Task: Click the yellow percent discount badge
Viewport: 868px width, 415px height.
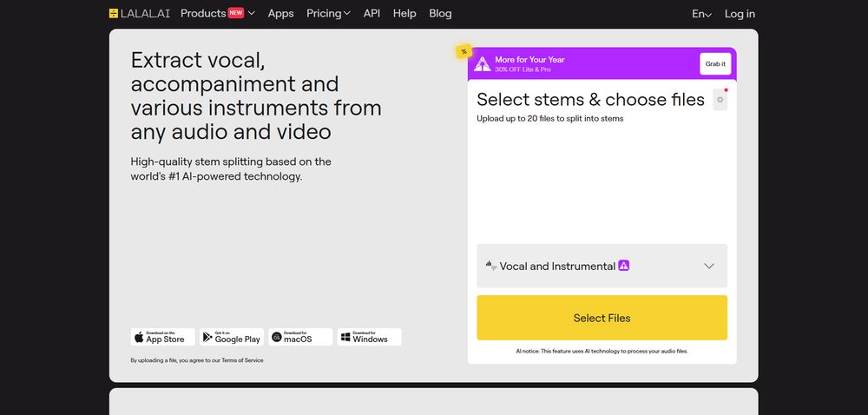Action: pyautogui.click(x=464, y=52)
